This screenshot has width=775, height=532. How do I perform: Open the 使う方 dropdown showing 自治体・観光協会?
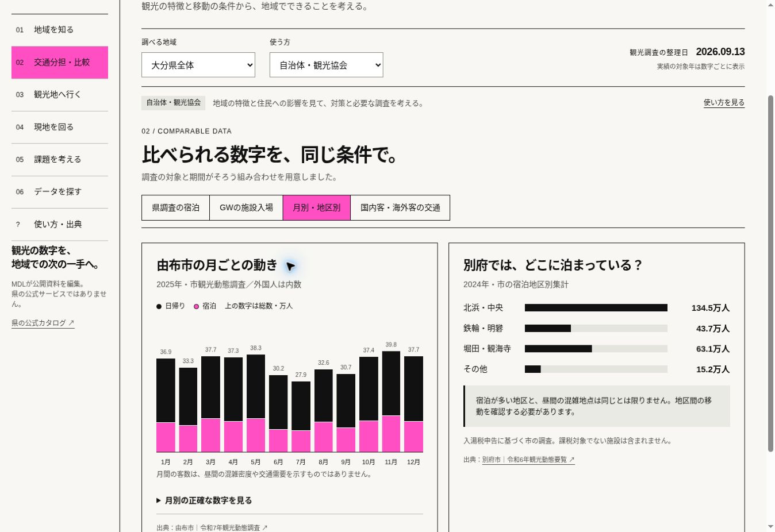[326, 65]
